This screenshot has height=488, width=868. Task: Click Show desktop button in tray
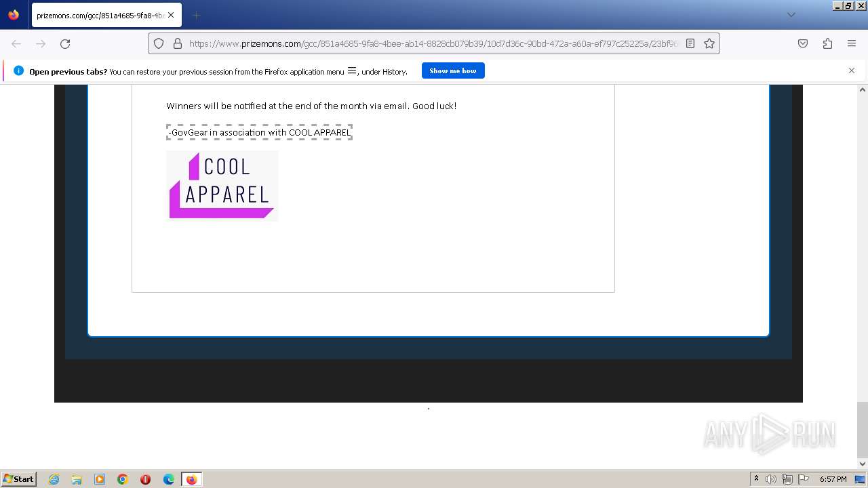(860, 479)
